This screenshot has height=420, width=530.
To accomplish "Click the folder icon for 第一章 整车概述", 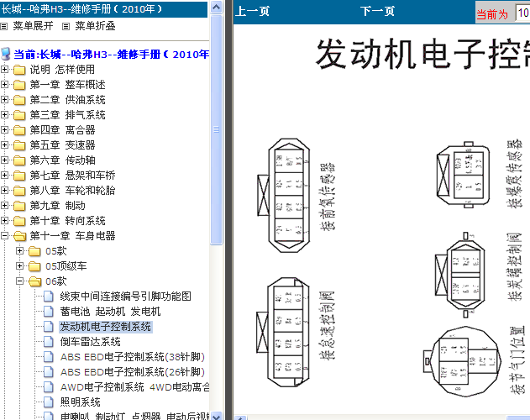I will 19,85.
